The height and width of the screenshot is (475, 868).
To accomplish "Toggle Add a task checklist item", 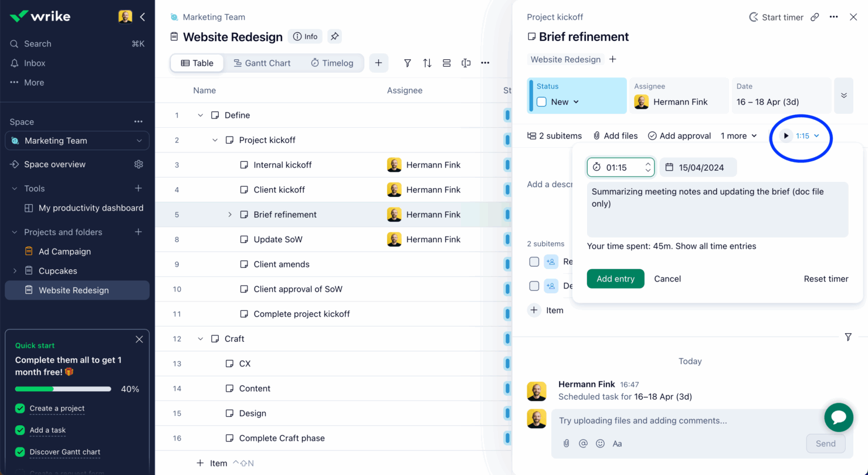I will (x=20, y=430).
